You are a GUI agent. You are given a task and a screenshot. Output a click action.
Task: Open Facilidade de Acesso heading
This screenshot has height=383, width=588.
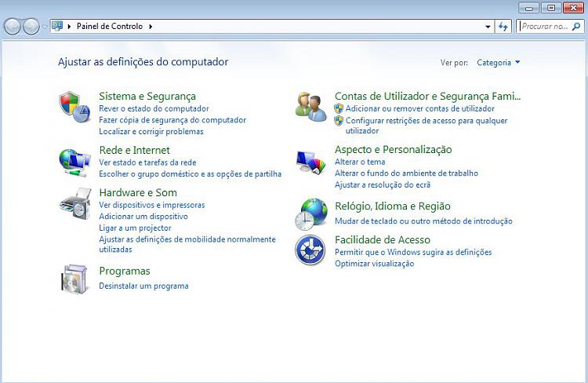[383, 240]
